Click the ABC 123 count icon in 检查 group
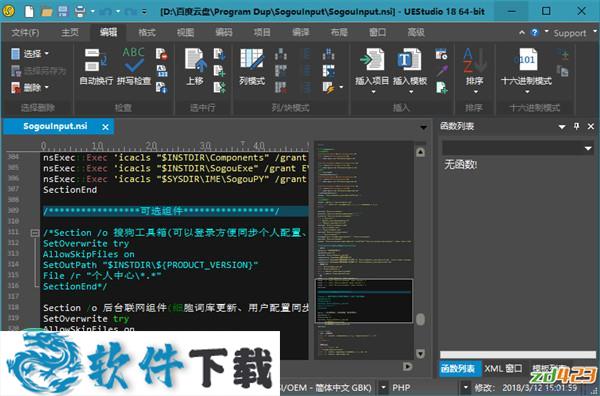600x396 pixels. (x=161, y=71)
